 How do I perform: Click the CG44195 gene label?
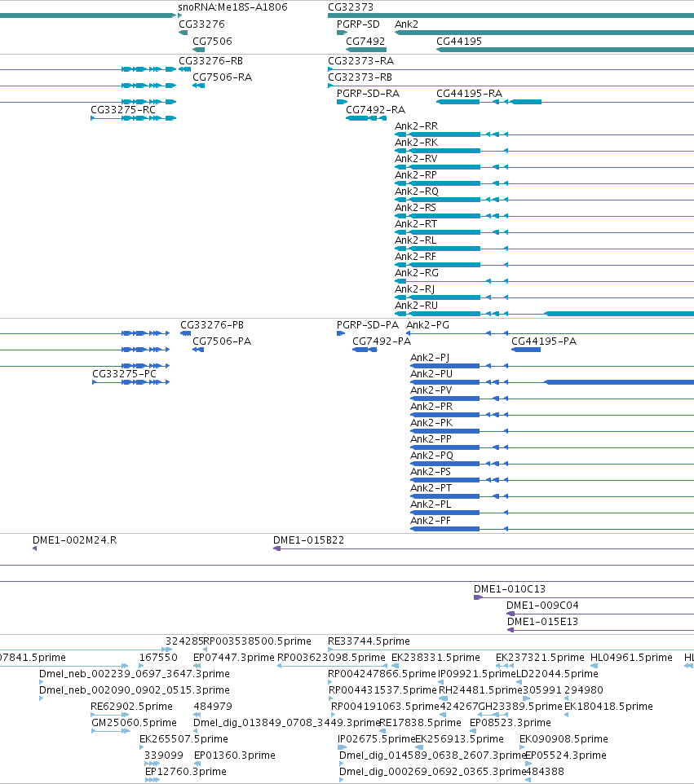point(459,41)
